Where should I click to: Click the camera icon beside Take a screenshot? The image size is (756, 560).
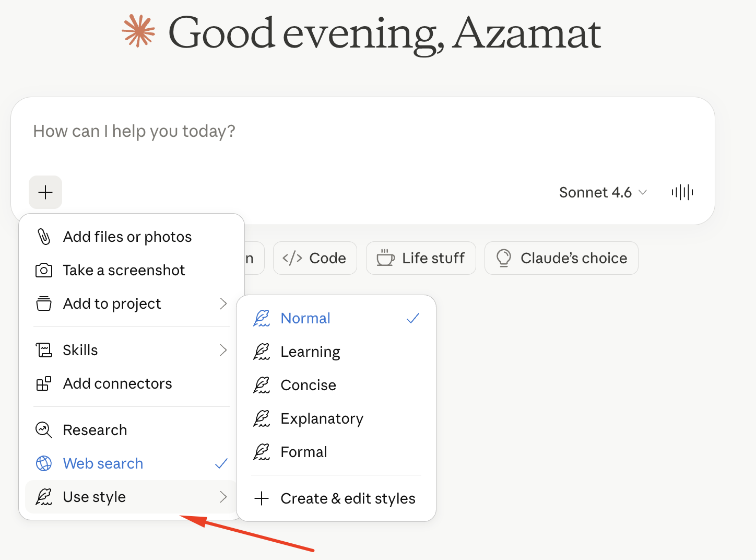(x=44, y=270)
